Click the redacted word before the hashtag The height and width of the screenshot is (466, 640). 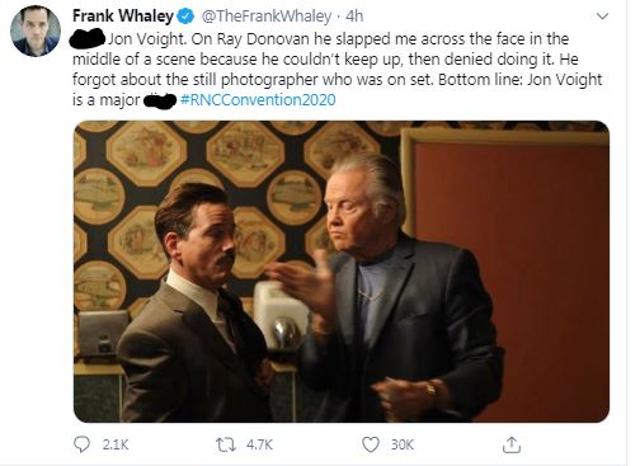(158, 100)
